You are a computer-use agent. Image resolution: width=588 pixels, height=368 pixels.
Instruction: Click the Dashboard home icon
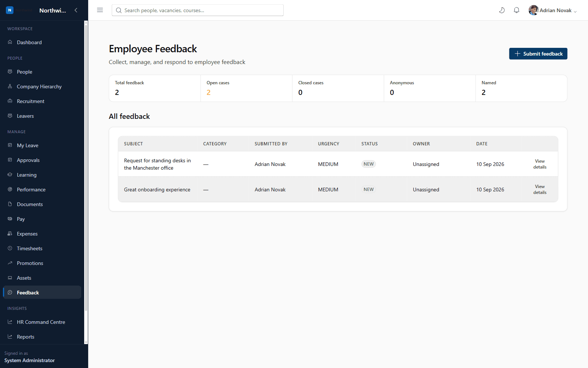coord(10,42)
